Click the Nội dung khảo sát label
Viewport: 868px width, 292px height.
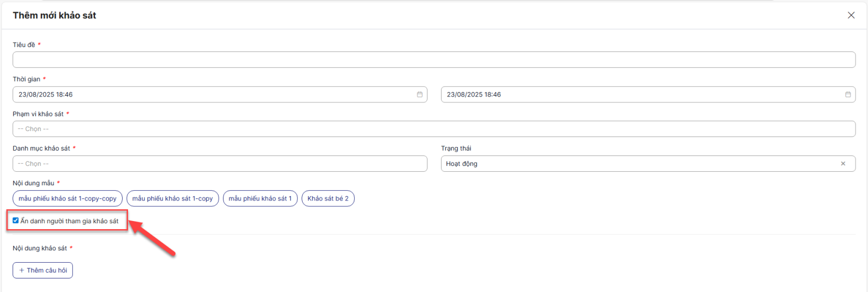click(x=40, y=248)
